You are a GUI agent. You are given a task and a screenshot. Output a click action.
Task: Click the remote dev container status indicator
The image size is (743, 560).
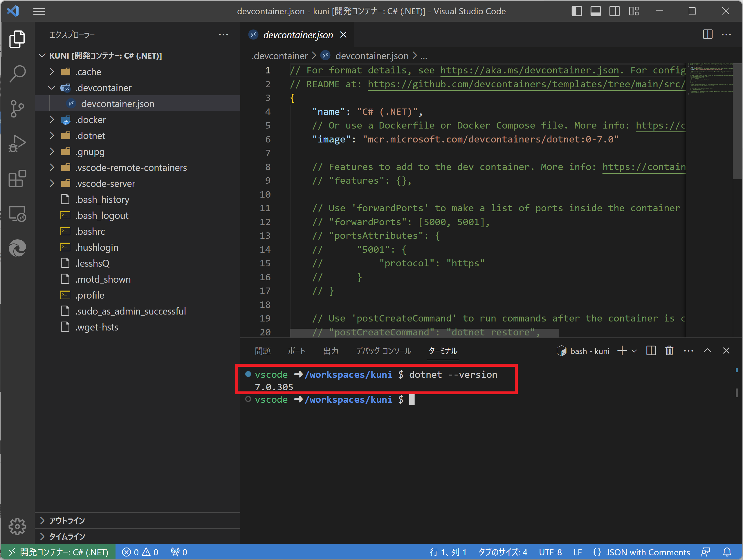(58, 552)
